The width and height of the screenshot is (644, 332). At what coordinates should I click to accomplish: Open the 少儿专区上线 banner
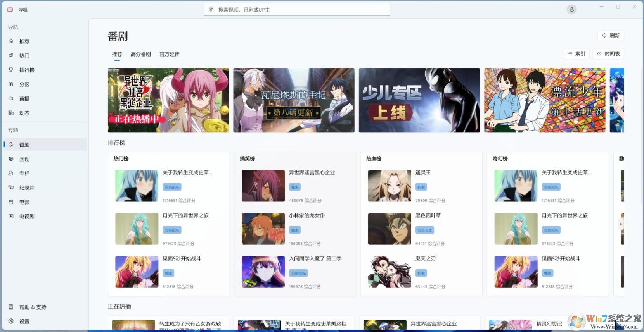tap(419, 100)
